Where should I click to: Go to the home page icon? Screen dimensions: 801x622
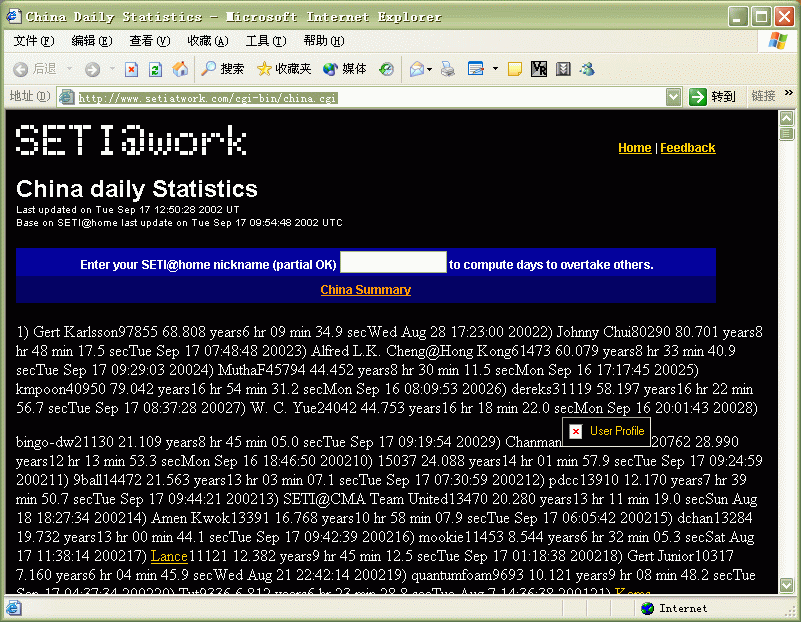(180, 69)
